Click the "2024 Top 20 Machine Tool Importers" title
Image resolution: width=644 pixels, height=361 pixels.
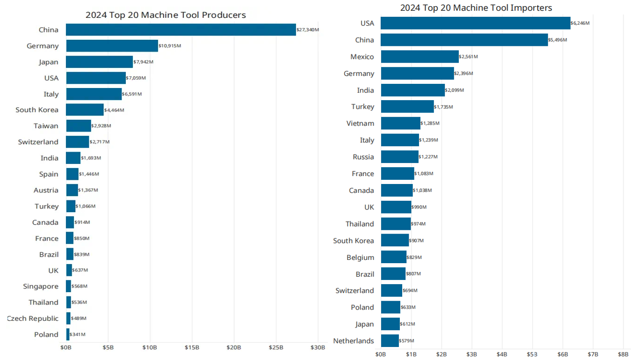[x=476, y=8]
